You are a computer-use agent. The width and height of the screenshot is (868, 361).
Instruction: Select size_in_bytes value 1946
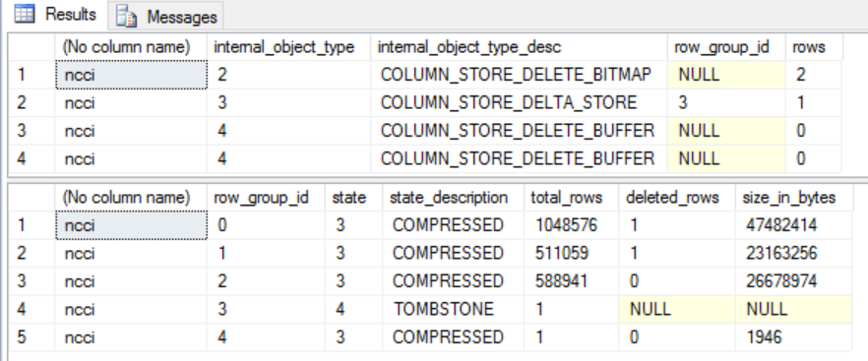coord(794,336)
